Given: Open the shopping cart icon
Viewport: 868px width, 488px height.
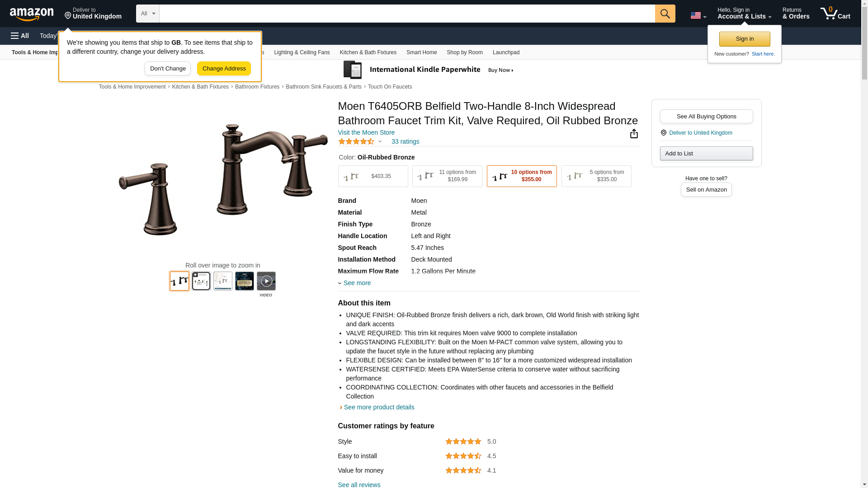Looking at the screenshot, I should [835, 14].
